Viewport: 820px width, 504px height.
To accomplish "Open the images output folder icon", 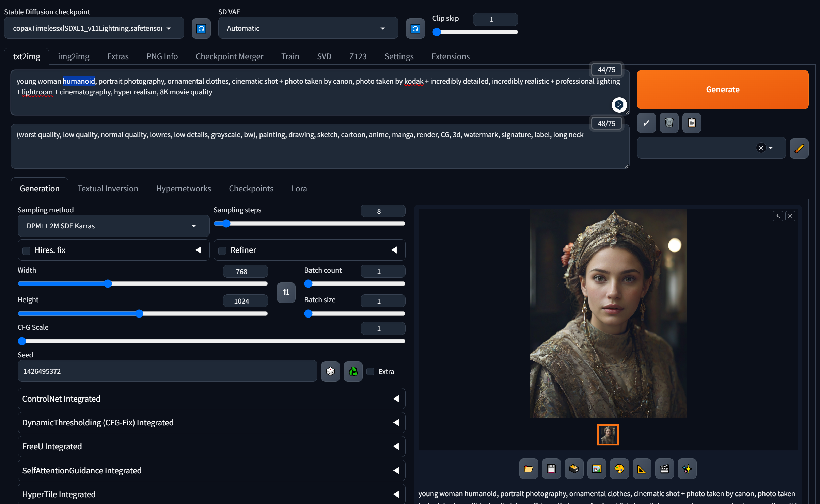I will point(529,469).
